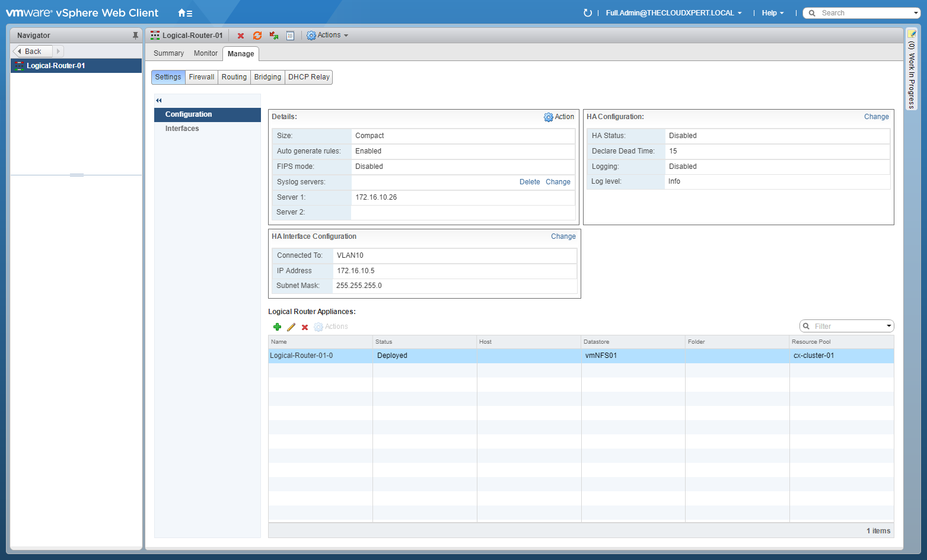Open the router Actions dropdown in the toolbar
The height and width of the screenshot is (560, 927).
327,36
